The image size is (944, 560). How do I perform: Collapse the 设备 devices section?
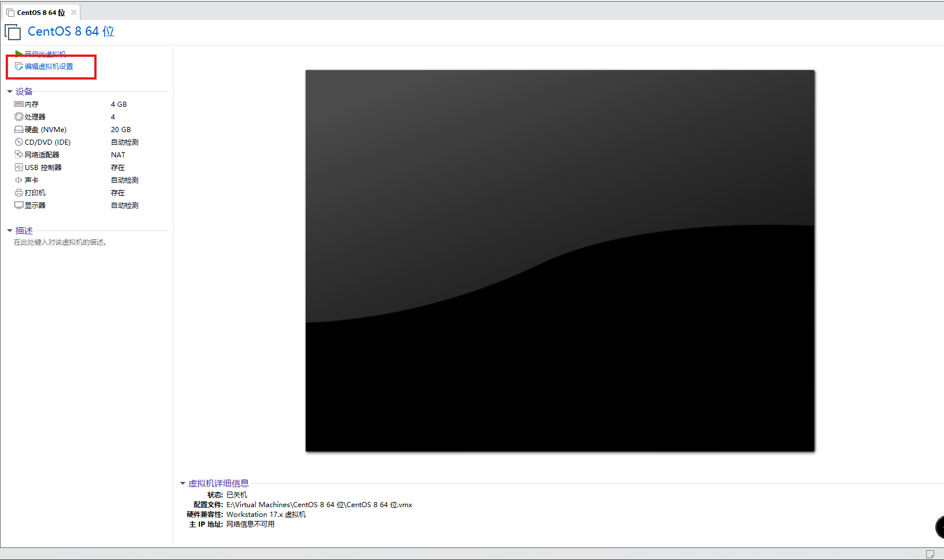pyautogui.click(x=10, y=92)
